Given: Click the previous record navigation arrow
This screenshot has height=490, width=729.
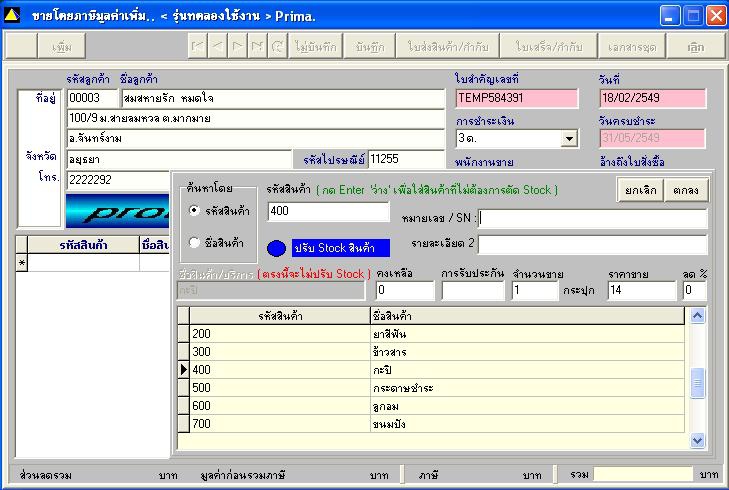Looking at the screenshot, I should coord(218,47).
